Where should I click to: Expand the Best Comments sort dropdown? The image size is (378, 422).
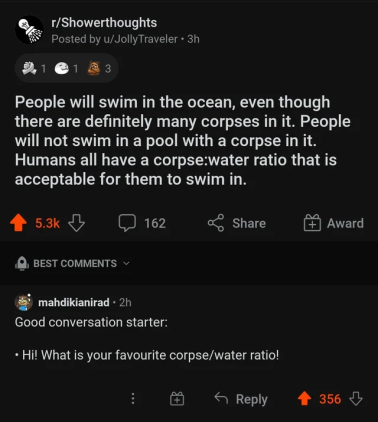[x=72, y=263]
